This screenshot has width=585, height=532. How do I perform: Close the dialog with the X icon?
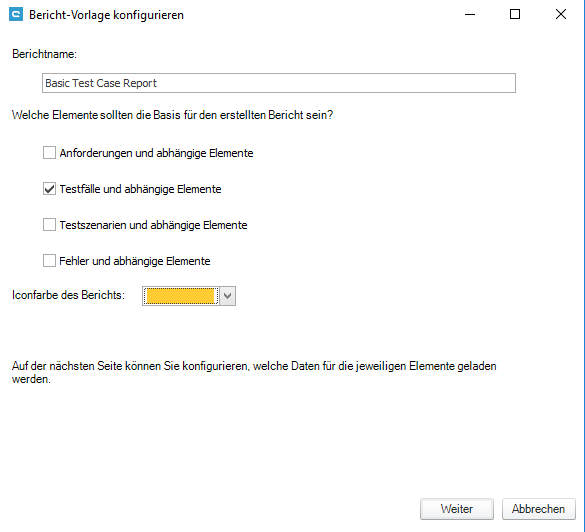pyautogui.click(x=560, y=15)
